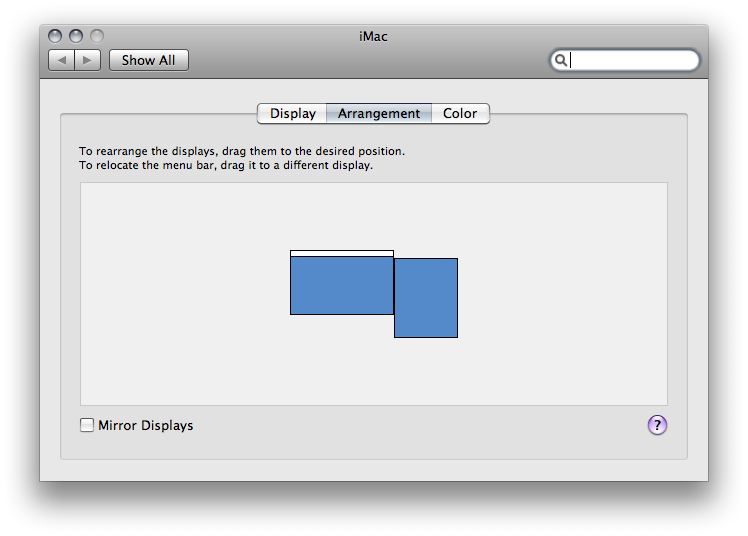Viewport: 748px width, 536px height.
Task: Switch to the Display tab
Action: coord(292,113)
